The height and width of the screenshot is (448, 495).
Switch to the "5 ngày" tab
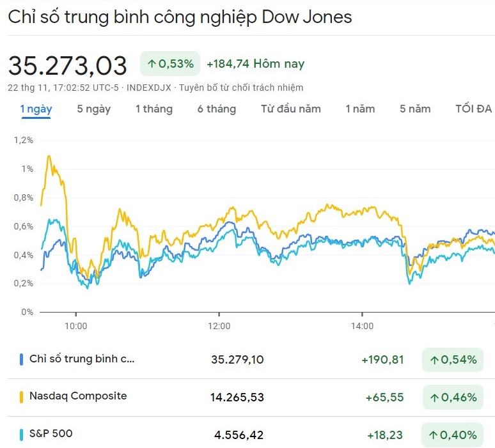pos(93,109)
